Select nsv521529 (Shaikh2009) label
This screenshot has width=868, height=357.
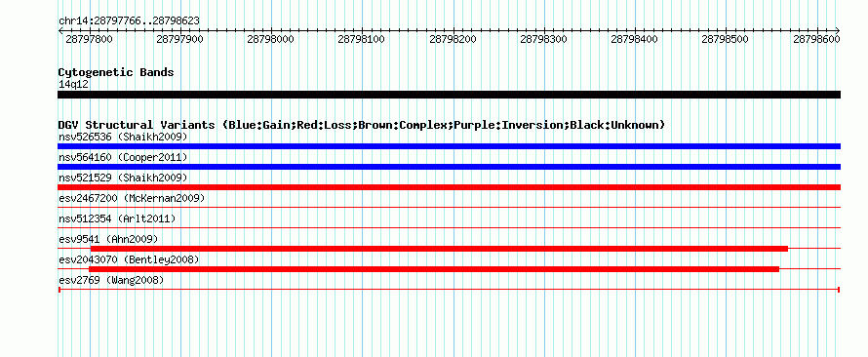(123, 178)
